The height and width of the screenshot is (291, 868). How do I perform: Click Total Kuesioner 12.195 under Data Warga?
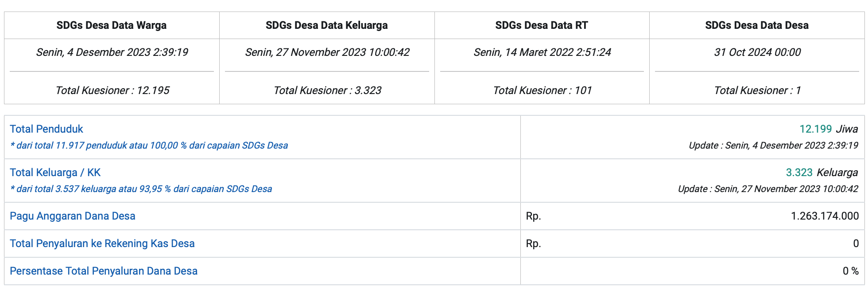(x=112, y=90)
